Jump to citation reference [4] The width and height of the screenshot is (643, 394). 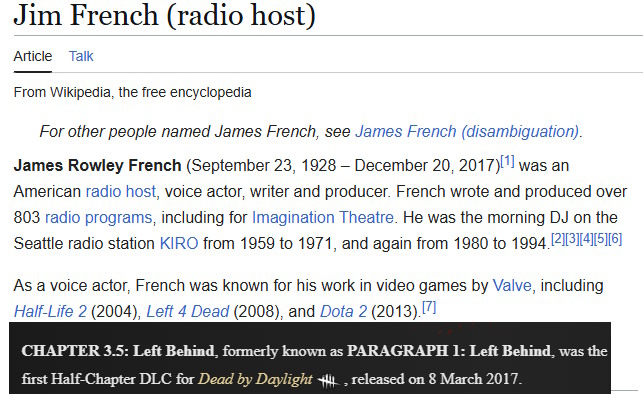pyautogui.click(x=586, y=239)
